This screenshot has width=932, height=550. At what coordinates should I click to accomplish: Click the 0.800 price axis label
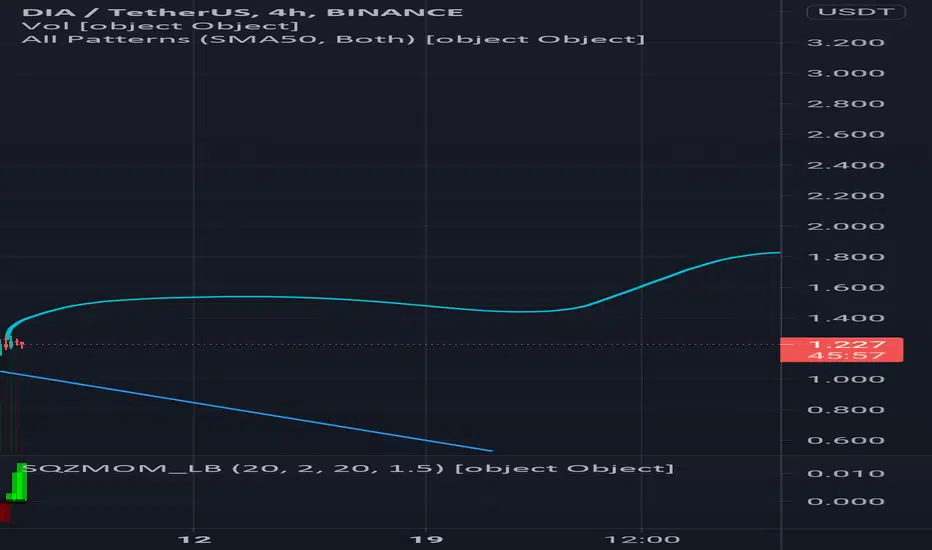tap(846, 410)
